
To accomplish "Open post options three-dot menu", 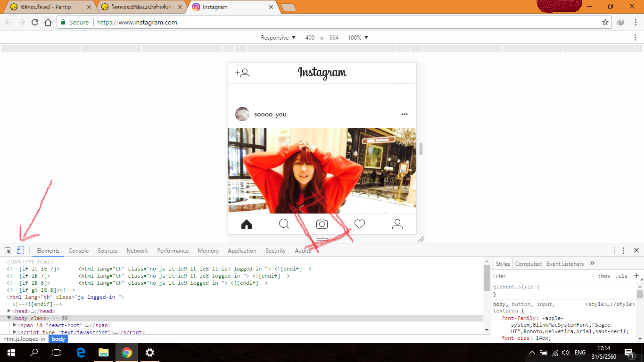I will 404,114.
